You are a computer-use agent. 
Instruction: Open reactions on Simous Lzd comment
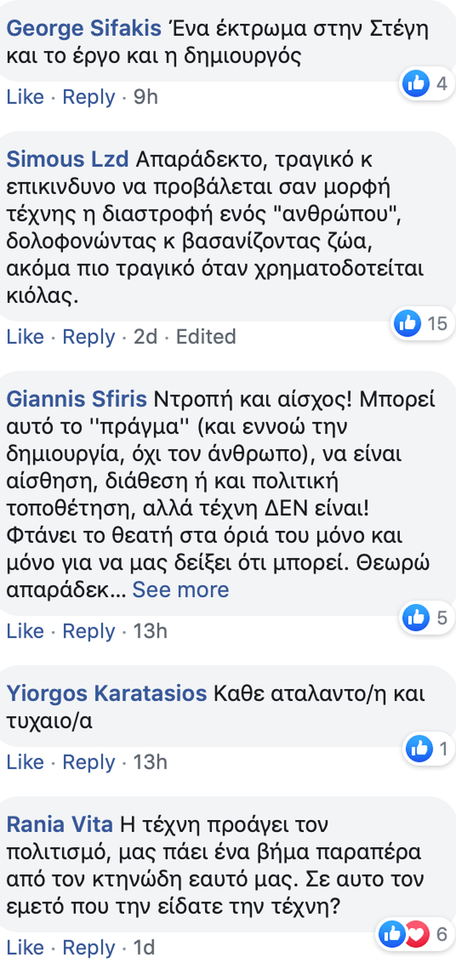point(421,323)
